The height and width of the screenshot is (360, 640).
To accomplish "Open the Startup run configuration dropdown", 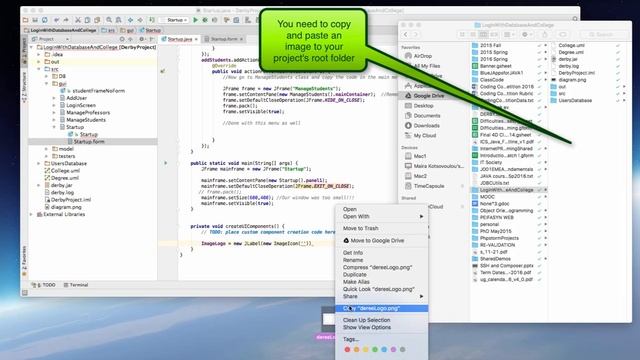I will click(175, 20).
